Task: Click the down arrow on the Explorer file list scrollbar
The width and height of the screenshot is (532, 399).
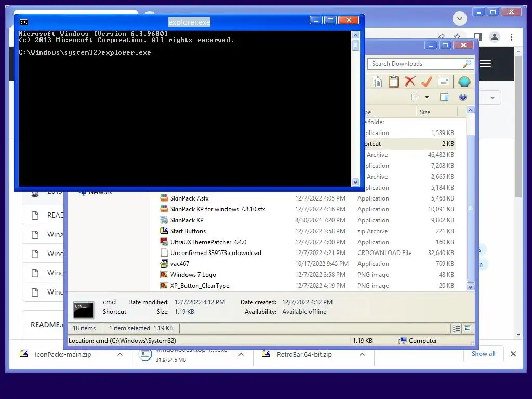Action: (x=470, y=287)
